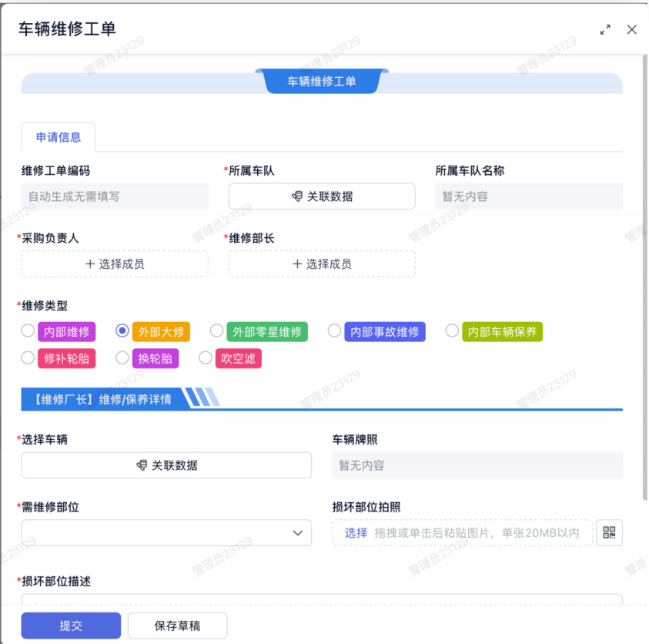This screenshot has height=644, width=649.
Task: Click the 维修工单编码 field
Action: [x=115, y=196]
